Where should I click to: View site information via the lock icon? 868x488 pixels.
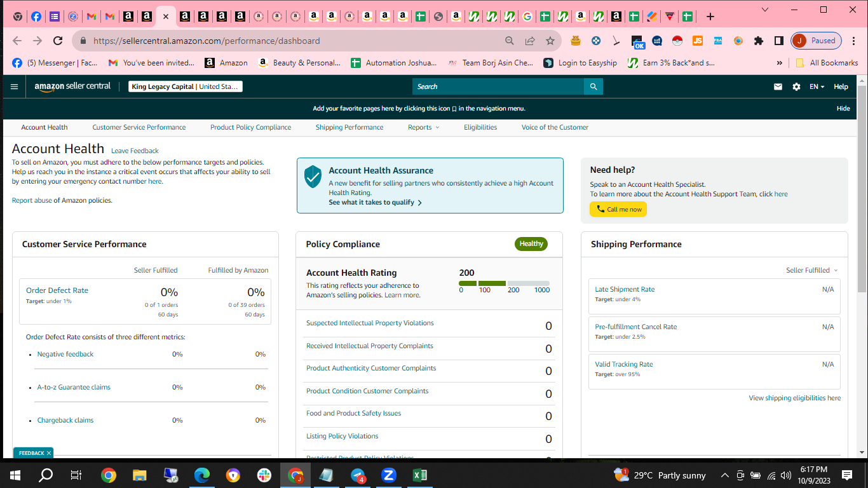[83, 41]
